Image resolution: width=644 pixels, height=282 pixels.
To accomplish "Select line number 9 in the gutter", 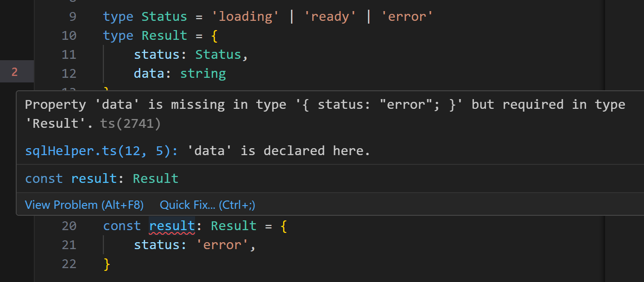I will [x=72, y=17].
